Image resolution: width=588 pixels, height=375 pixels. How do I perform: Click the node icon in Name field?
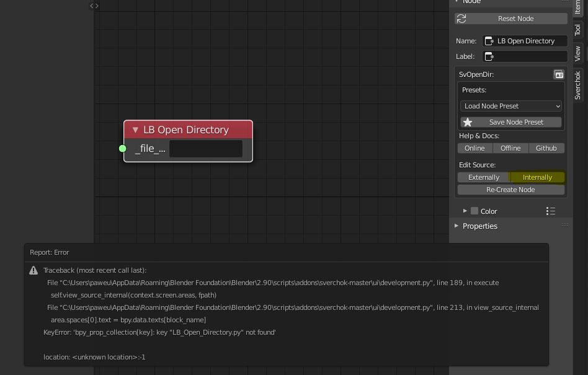point(489,41)
